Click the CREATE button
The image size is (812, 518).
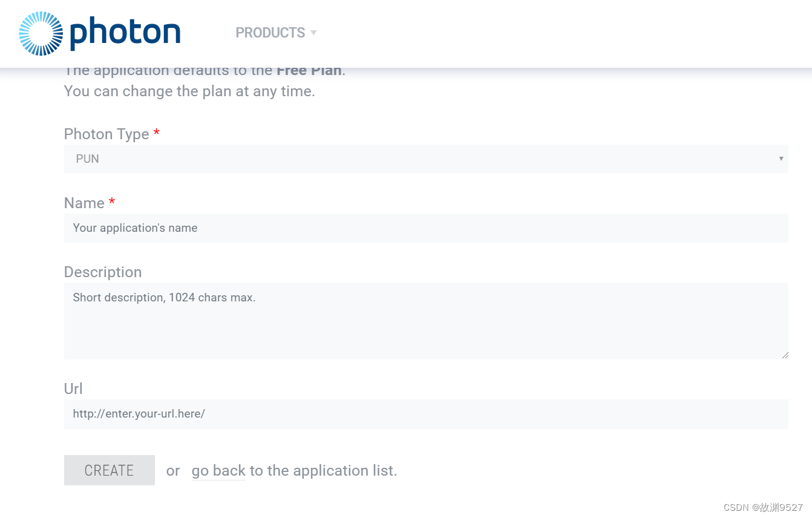point(110,470)
